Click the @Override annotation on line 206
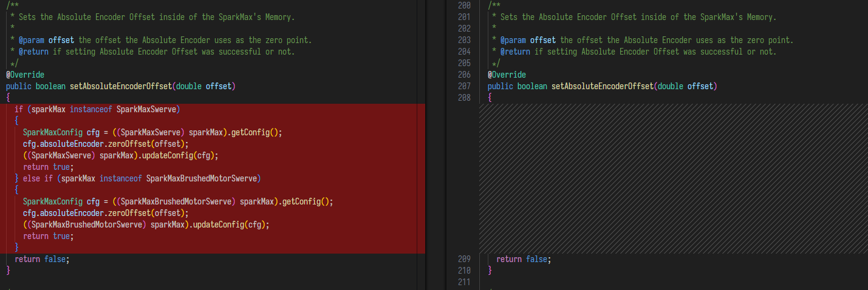 (507, 75)
